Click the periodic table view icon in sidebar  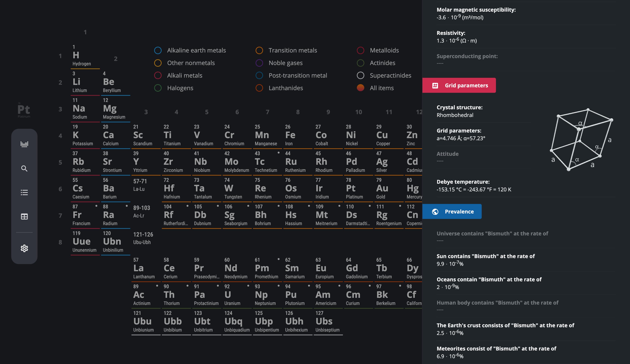(x=24, y=144)
